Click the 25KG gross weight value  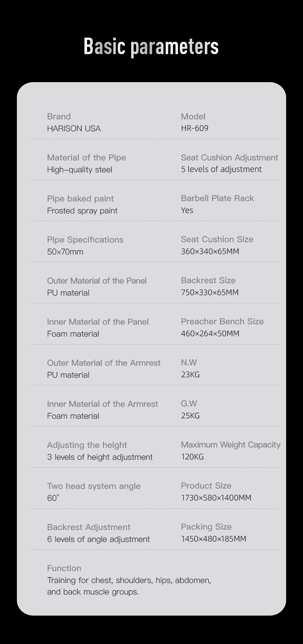tap(190, 416)
